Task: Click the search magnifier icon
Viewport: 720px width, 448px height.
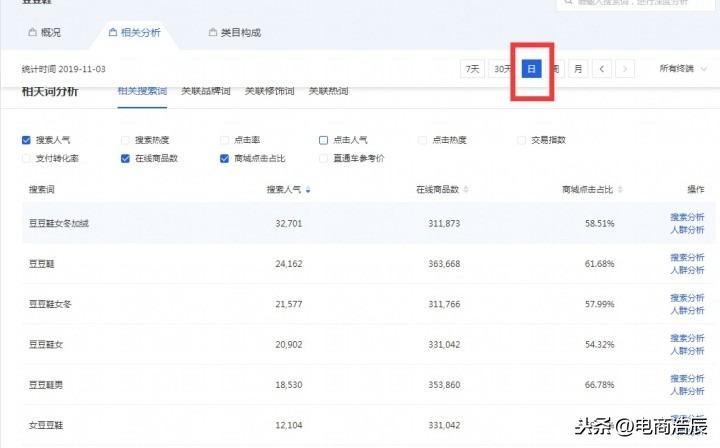Action: coord(568,2)
